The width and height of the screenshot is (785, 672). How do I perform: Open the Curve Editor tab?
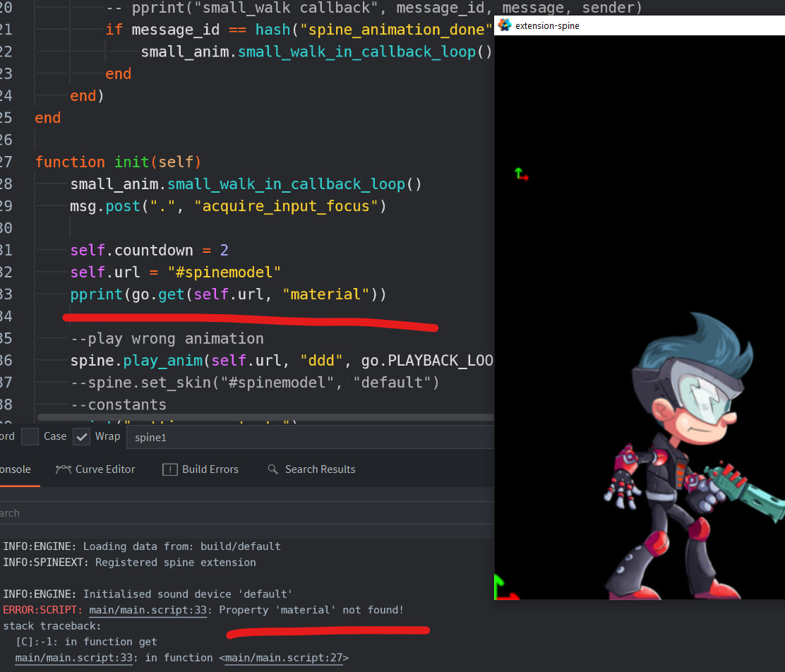click(95, 469)
